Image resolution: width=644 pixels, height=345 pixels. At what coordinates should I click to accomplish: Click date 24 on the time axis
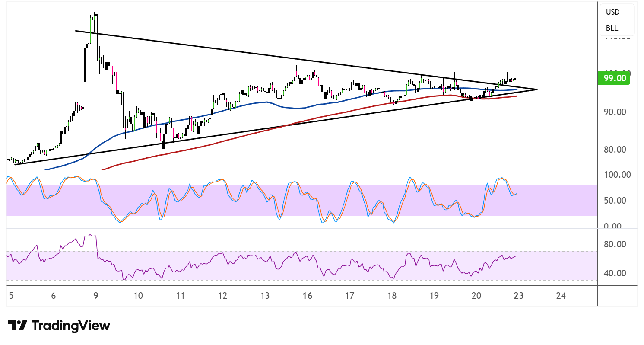(x=561, y=296)
